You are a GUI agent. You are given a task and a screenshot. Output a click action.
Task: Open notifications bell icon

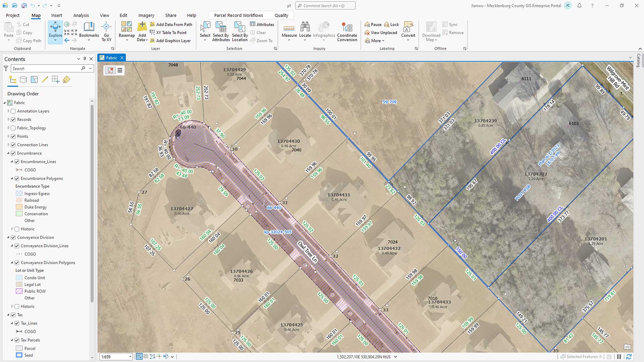579,6
